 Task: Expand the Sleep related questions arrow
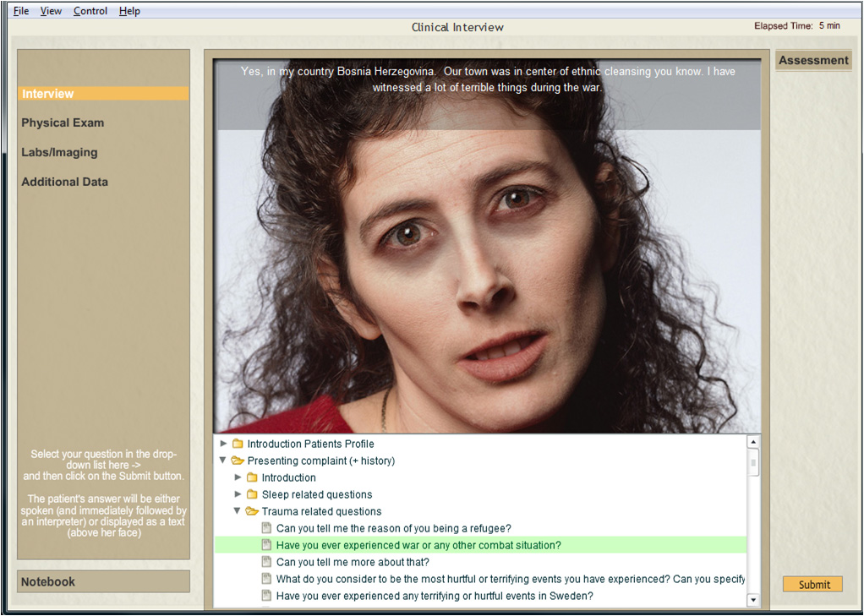coord(238,494)
